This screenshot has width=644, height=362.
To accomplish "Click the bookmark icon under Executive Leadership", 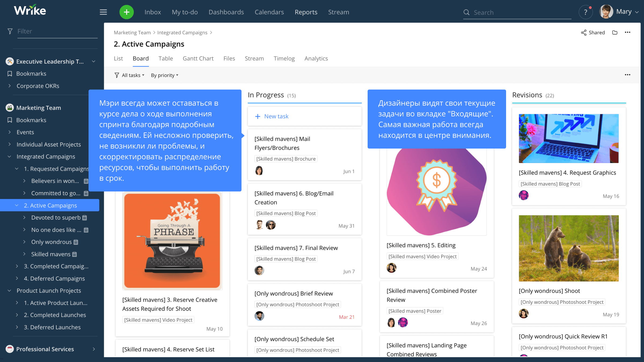I will pos(10,74).
